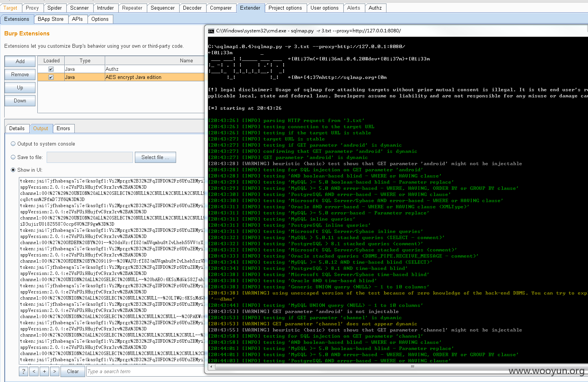Click the save file path field

[90, 157]
